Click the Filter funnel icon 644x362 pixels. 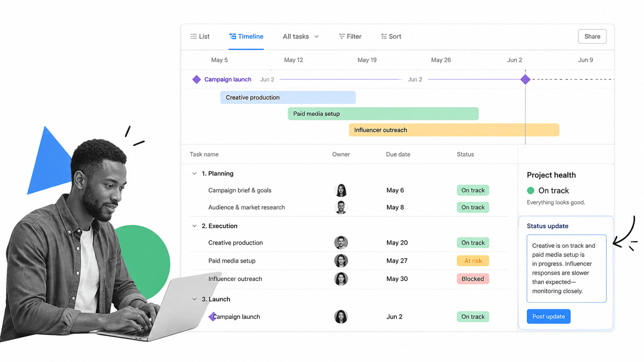click(x=342, y=37)
